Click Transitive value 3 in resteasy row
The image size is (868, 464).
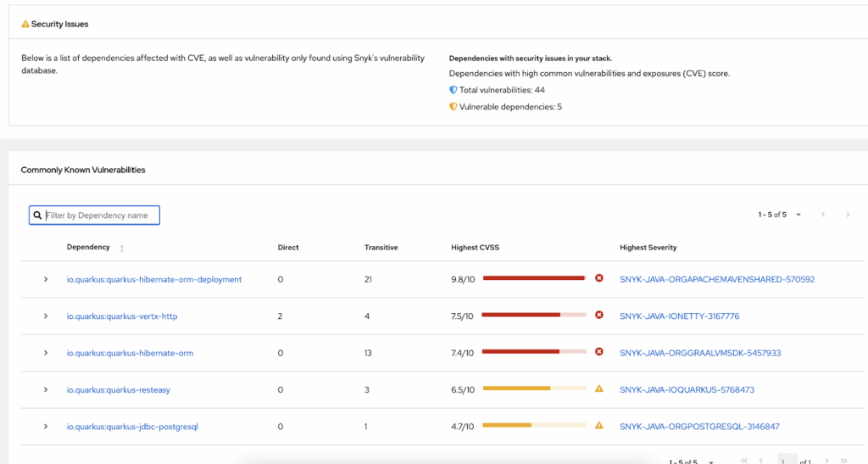[x=367, y=390]
